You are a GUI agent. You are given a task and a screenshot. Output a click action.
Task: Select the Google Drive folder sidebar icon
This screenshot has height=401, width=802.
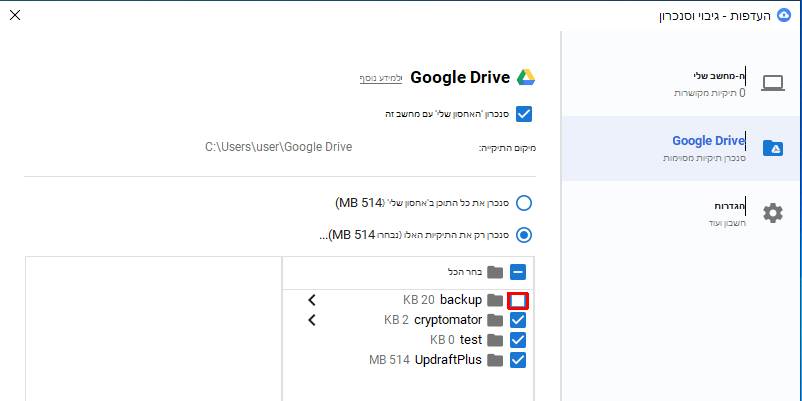pyautogui.click(x=772, y=148)
